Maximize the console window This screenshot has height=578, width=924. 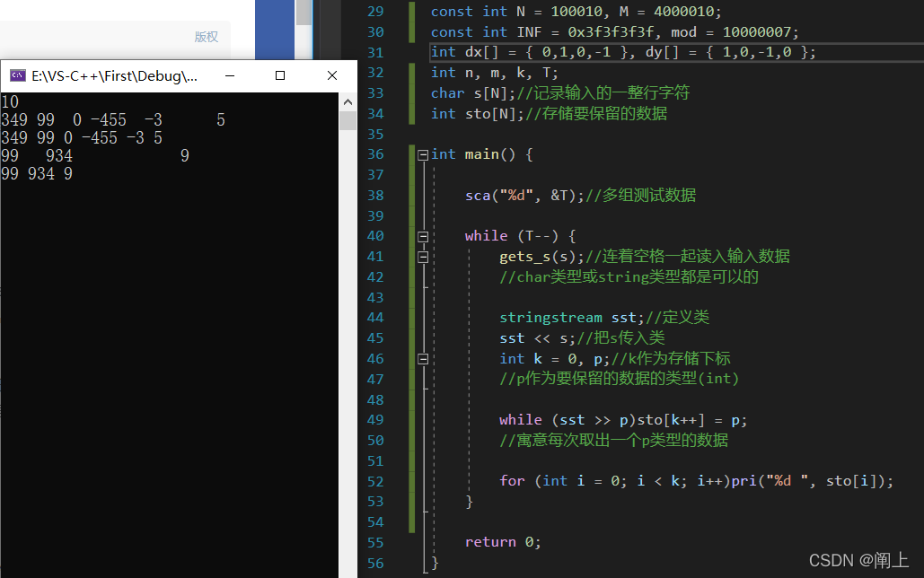280,75
